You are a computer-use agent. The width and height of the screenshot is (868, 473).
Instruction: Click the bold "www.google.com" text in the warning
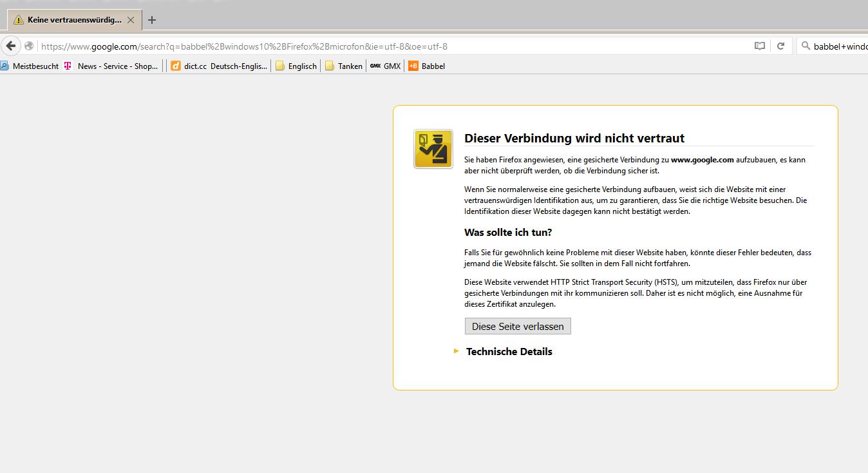pyautogui.click(x=703, y=160)
